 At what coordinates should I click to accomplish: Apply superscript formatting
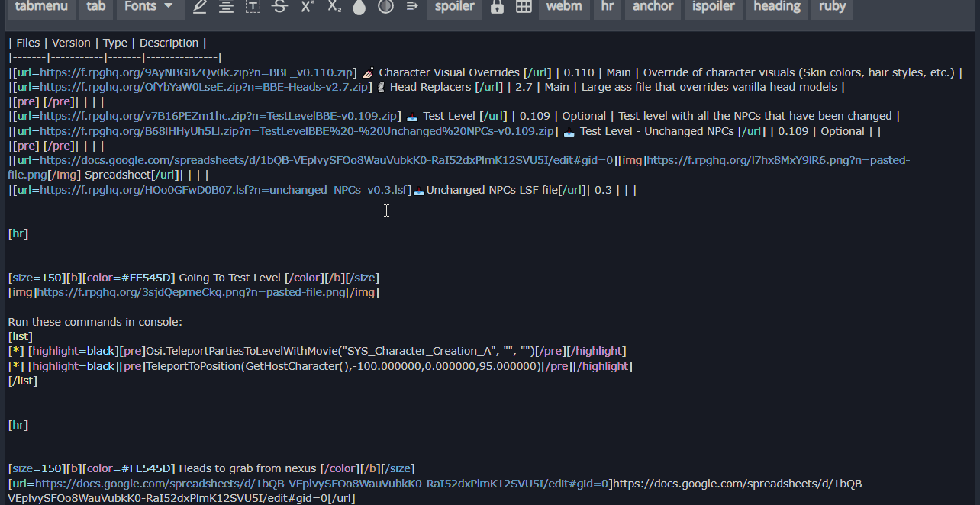(x=307, y=7)
